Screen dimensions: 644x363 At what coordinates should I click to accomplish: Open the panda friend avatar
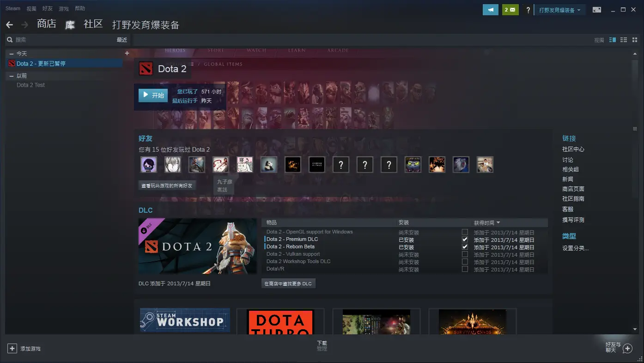pyautogui.click(x=269, y=165)
